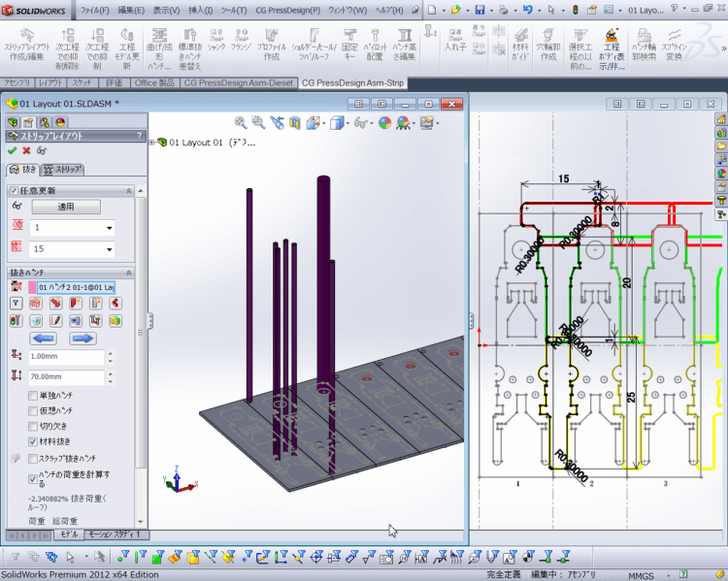
Task: Click green check OK in ストリップレイアウト panel
Action: tap(12, 150)
